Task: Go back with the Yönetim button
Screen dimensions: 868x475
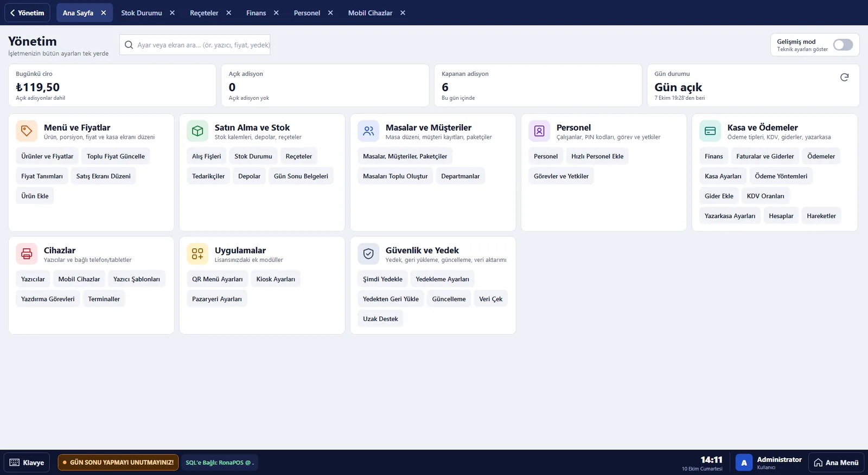Action: (x=27, y=13)
